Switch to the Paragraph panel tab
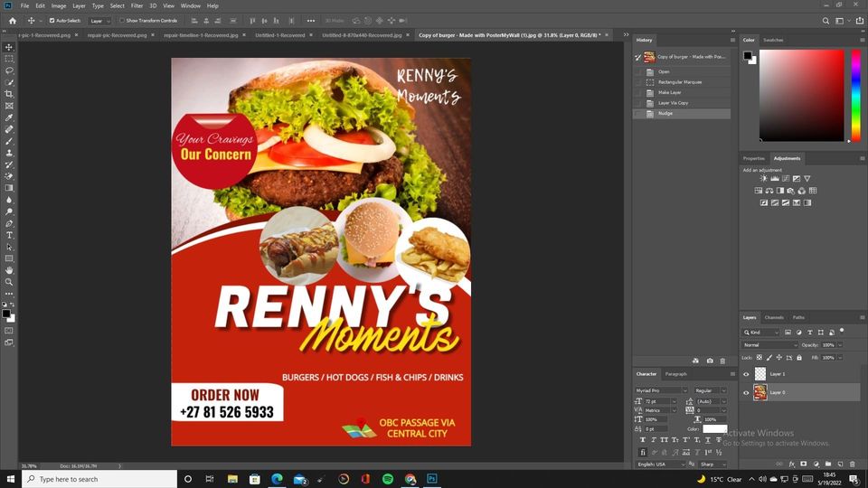Image resolution: width=868 pixels, height=488 pixels. click(675, 373)
